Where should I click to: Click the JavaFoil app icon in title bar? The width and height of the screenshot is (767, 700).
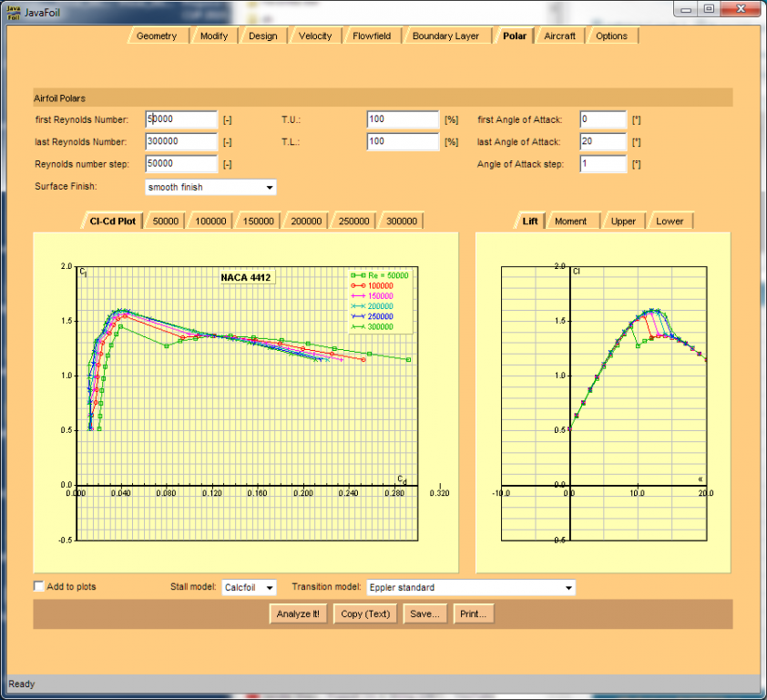(x=14, y=9)
